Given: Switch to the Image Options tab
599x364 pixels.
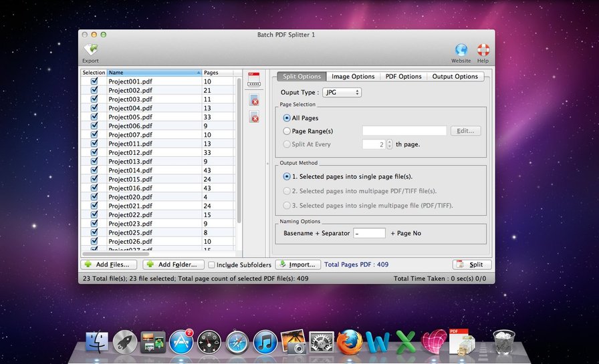Looking at the screenshot, I should tap(353, 77).
